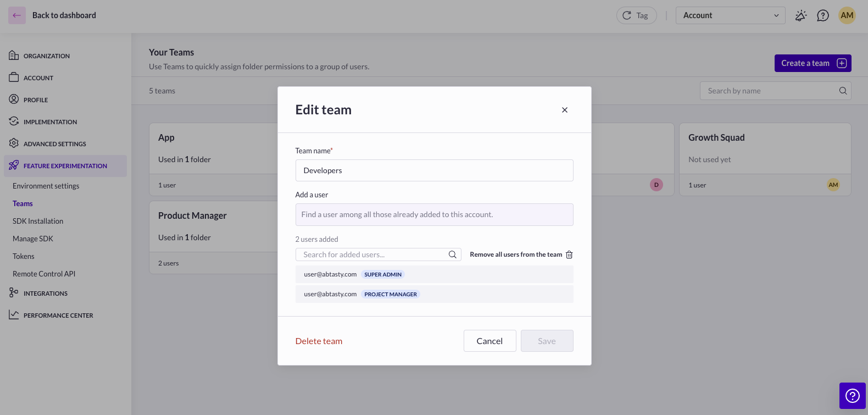The height and width of the screenshot is (415, 868).
Task: Open the Add a user search dropdown
Action: pyautogui.click(x=434, y=214)
